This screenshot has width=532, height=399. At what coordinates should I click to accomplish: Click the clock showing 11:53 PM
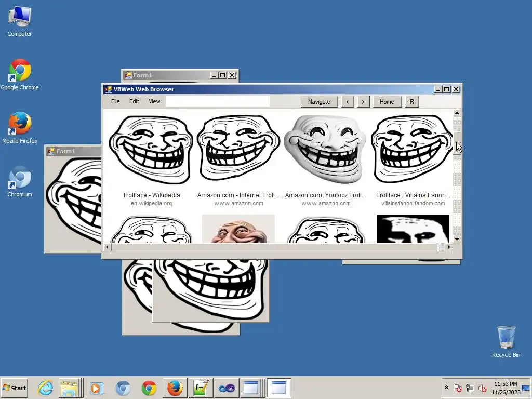(506, 384)
